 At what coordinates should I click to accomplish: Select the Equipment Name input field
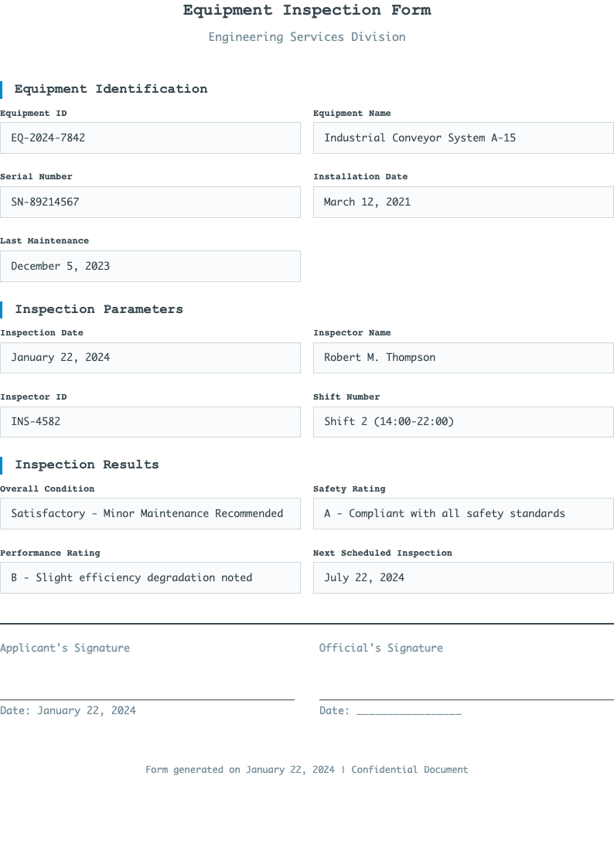(462, 138)
